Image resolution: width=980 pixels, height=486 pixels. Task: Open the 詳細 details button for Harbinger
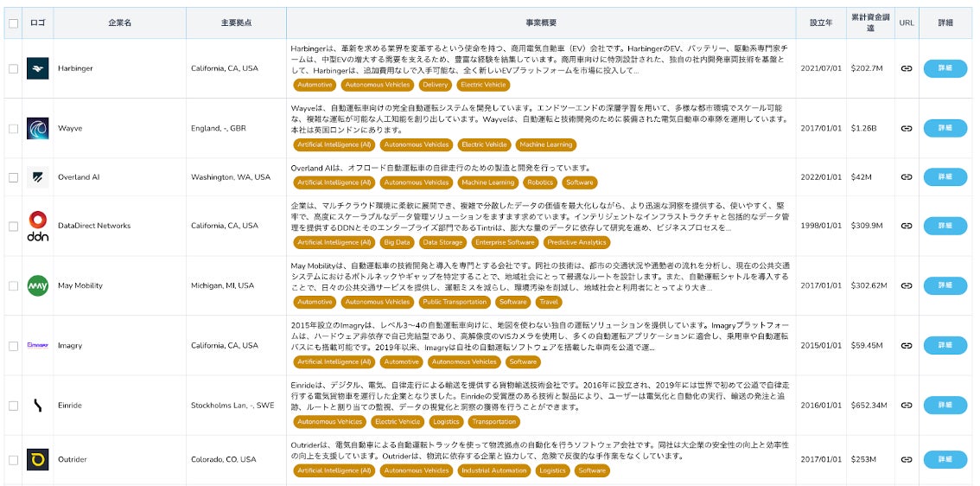coord(945,68)
